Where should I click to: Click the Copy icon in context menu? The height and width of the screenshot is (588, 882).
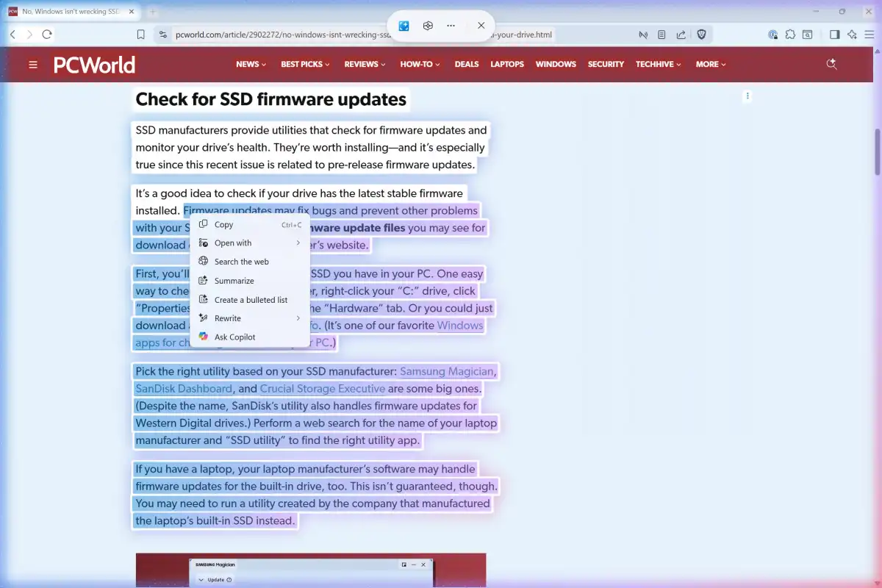point(204,224)
